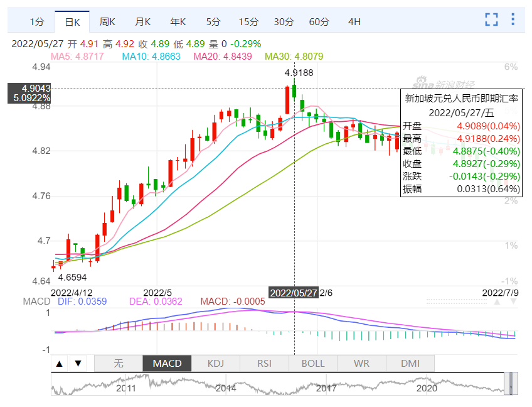Click the MACD: -0.0005 value label

pos(233,301)
